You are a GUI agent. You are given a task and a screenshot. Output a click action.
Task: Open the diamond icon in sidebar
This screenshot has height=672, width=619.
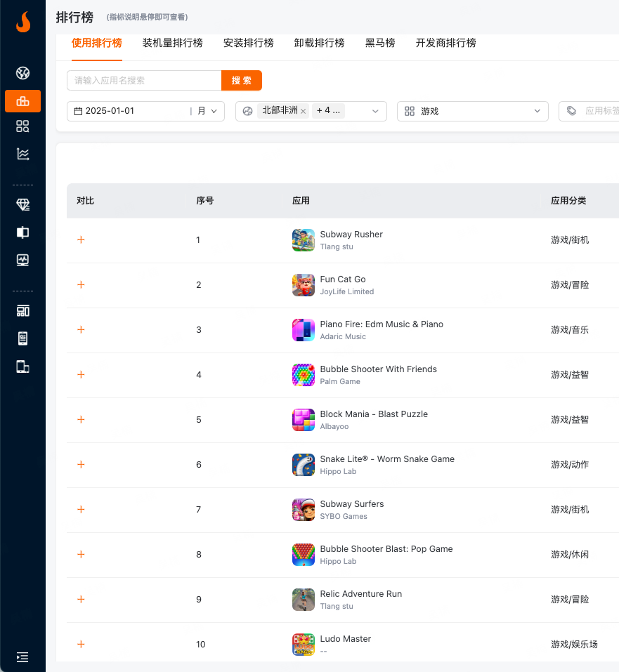click(x=22, y=204)
